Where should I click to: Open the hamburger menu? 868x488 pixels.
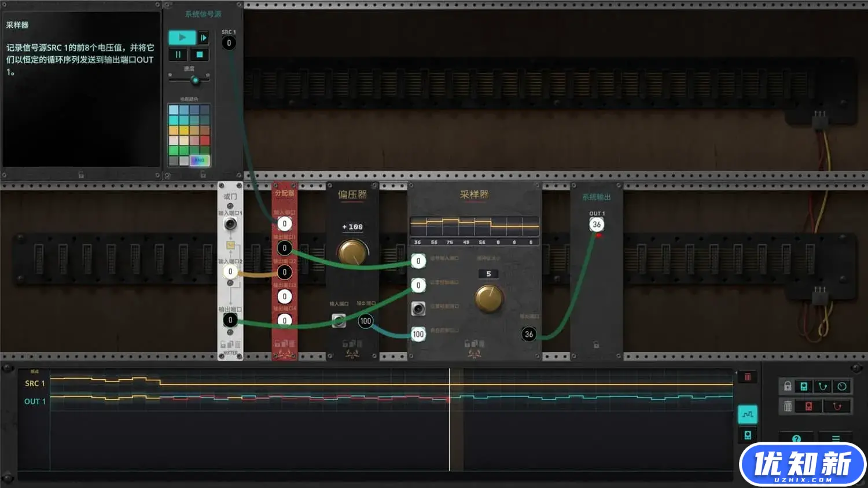(x=835, y=439)
